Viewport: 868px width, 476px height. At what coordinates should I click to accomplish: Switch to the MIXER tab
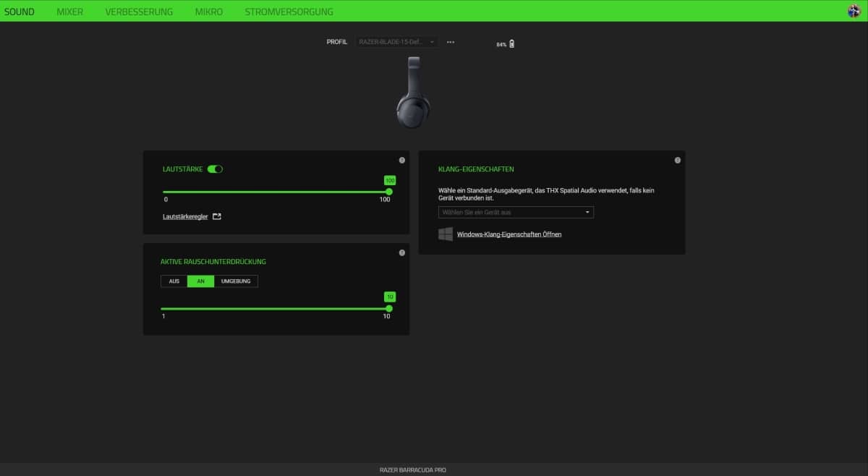70,12
